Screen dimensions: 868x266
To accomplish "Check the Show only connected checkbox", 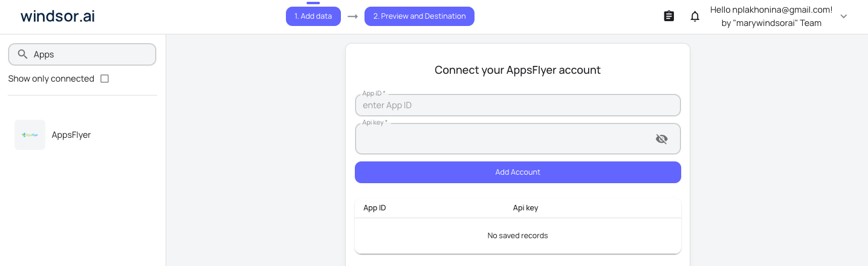I will click(105, 79).
